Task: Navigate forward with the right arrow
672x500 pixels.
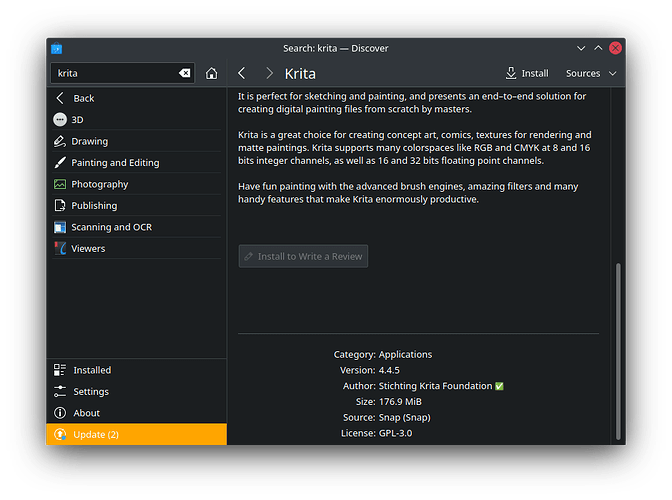Action: [269, 73]
